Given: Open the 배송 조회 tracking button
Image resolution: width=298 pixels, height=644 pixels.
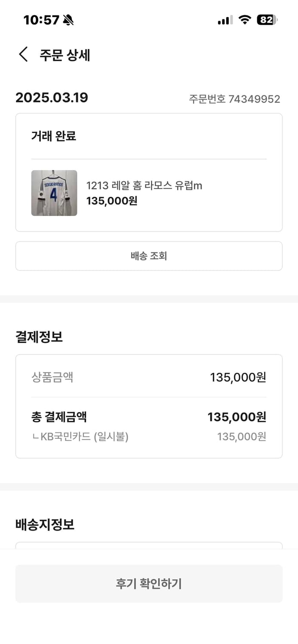Looking at the screenshot, I should (x=149, y=256).
